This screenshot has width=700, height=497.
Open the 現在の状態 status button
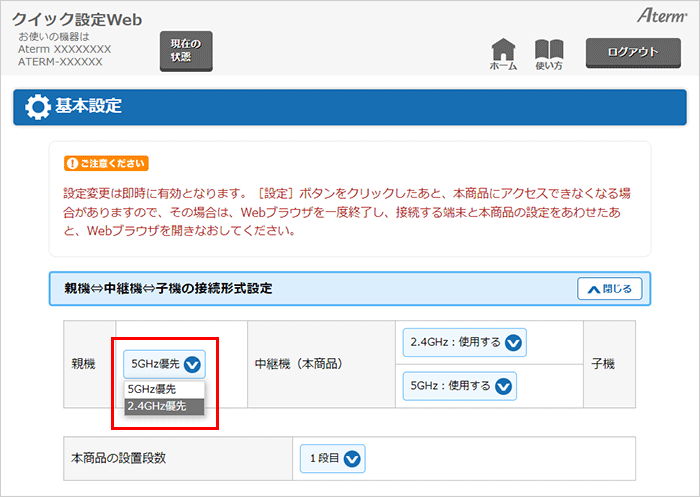coord(186,51)
